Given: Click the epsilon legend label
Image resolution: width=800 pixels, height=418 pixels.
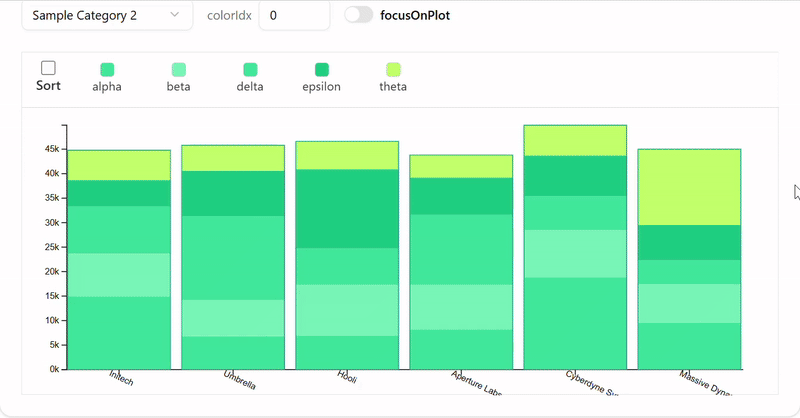Looking at the screenshot, I should 321,87.
